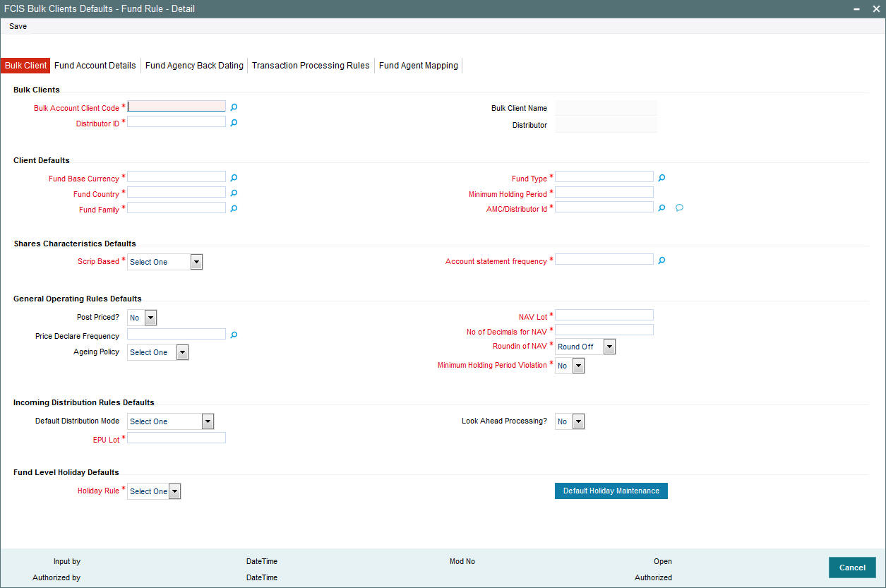Open lookup for Fund Base Currency

(x=234, y=178)
